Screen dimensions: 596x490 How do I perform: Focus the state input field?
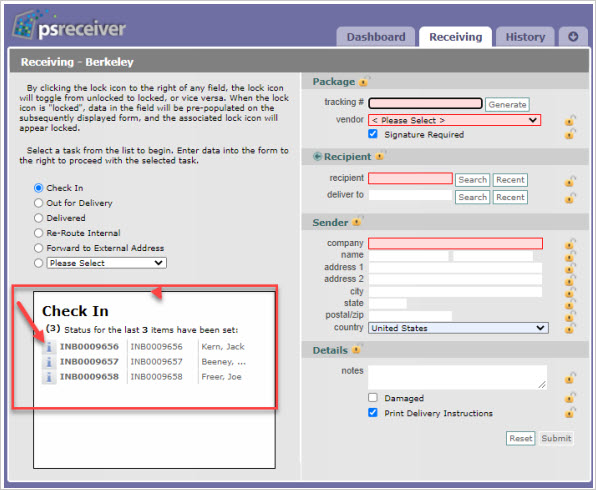pos(388,303)
